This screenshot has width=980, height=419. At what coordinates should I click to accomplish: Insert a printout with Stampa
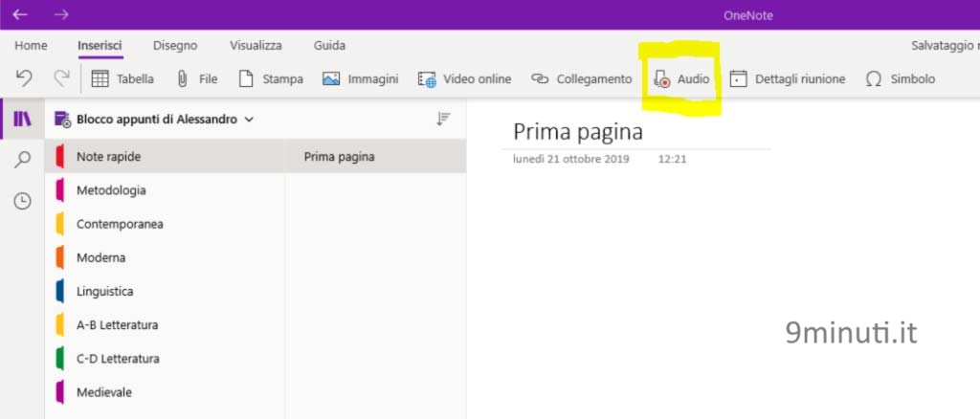tap(271, 79)
